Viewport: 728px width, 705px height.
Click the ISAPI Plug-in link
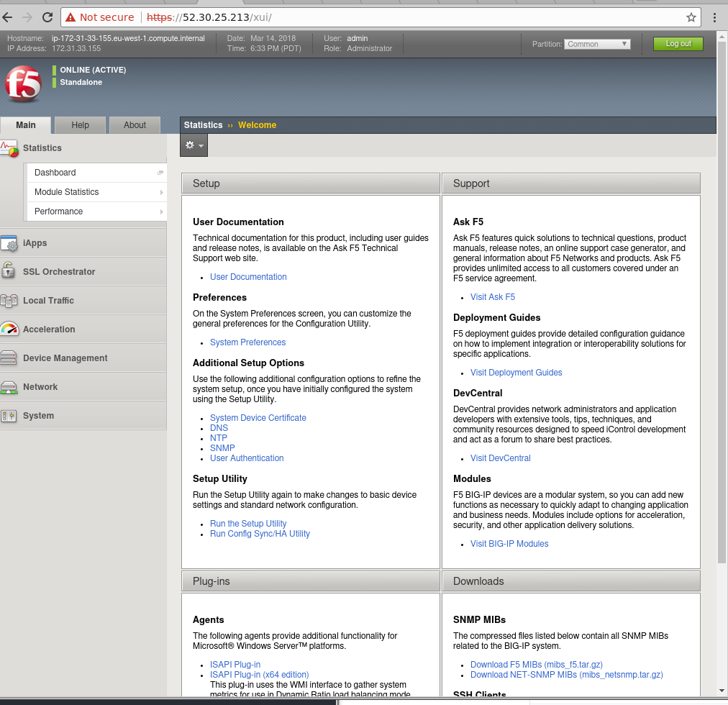(235, 665)
